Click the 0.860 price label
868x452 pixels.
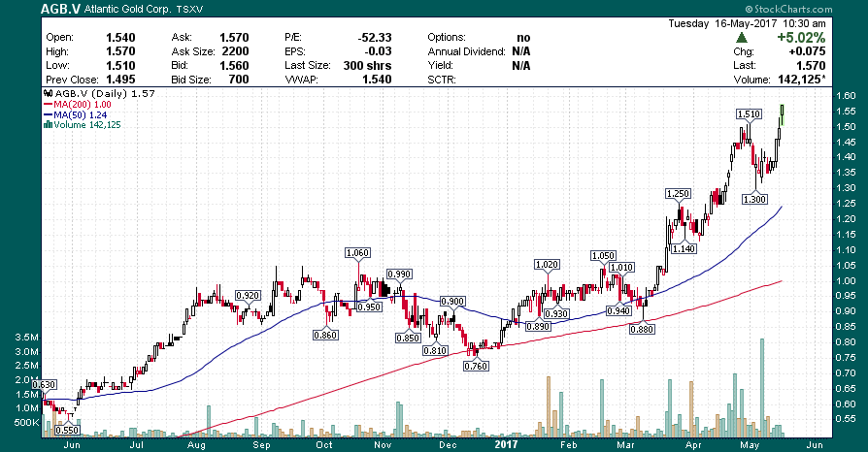tap(325, 335)
